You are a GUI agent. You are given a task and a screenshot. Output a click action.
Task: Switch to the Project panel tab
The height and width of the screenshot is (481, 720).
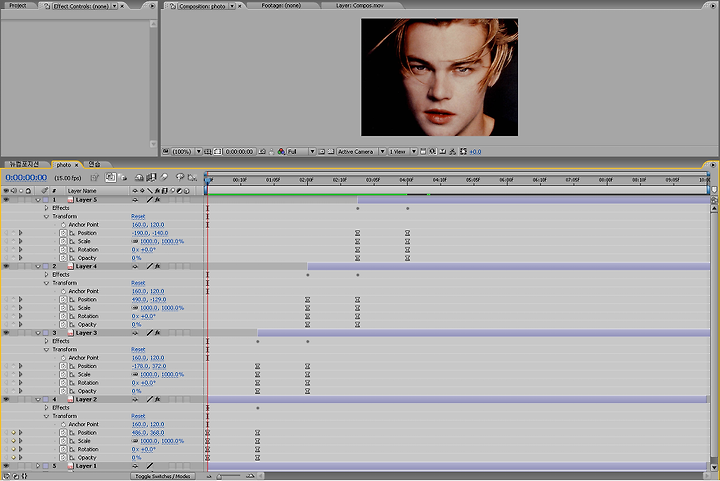click(18, 6)
